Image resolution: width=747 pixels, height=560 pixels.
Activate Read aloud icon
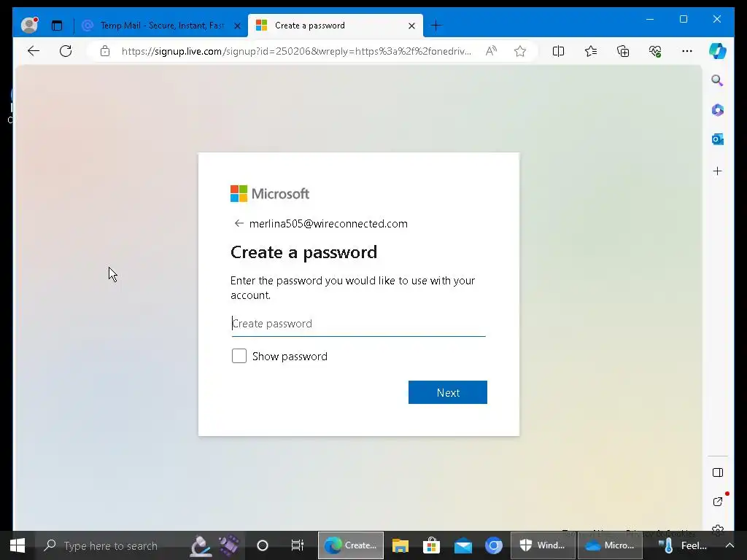pyautogui.click(x=491, y=51)
